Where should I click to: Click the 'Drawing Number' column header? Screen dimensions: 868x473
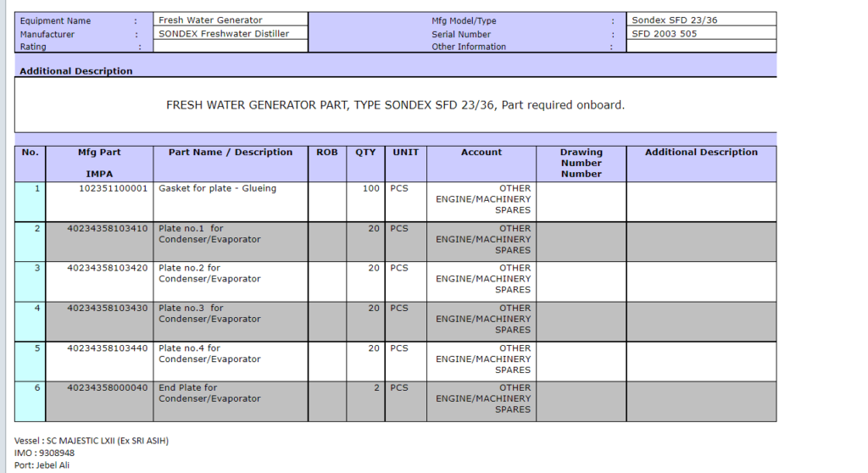click(581, 163)
